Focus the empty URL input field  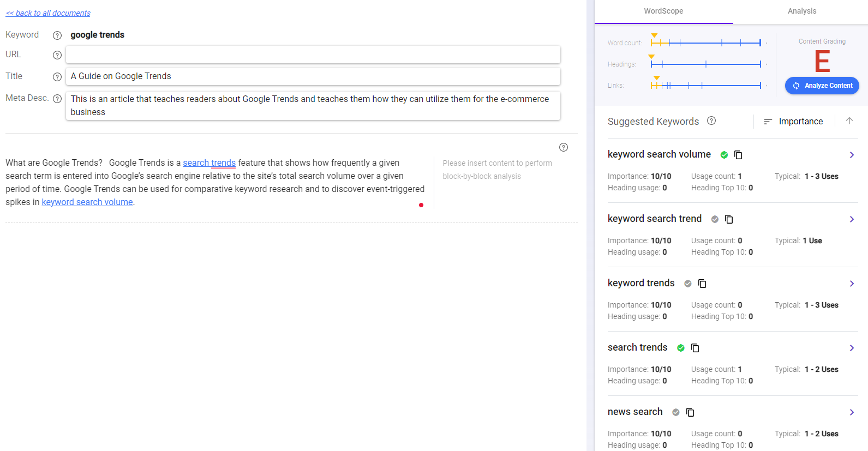click(x=313, y=55)
